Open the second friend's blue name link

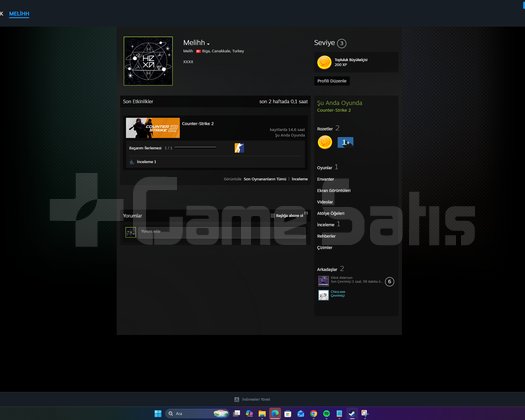(x=338, y=292)
